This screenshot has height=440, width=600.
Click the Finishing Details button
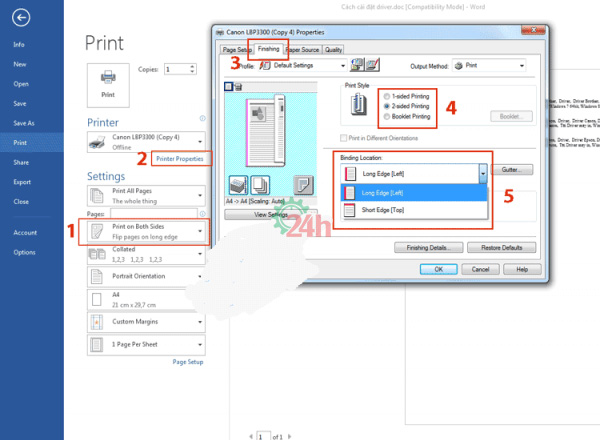pos(429,248)
